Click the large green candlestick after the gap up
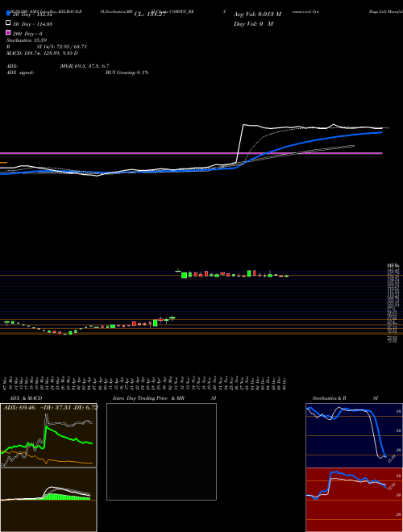This screenshot has width=403, height=532. coord(185,275)
